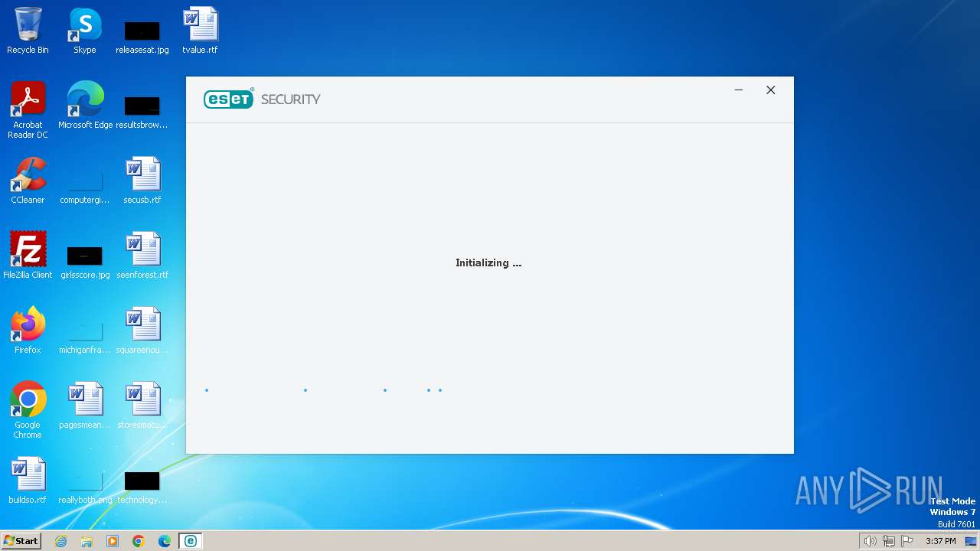
Task: Select the seenforest.rtf document
Action: 142,256
